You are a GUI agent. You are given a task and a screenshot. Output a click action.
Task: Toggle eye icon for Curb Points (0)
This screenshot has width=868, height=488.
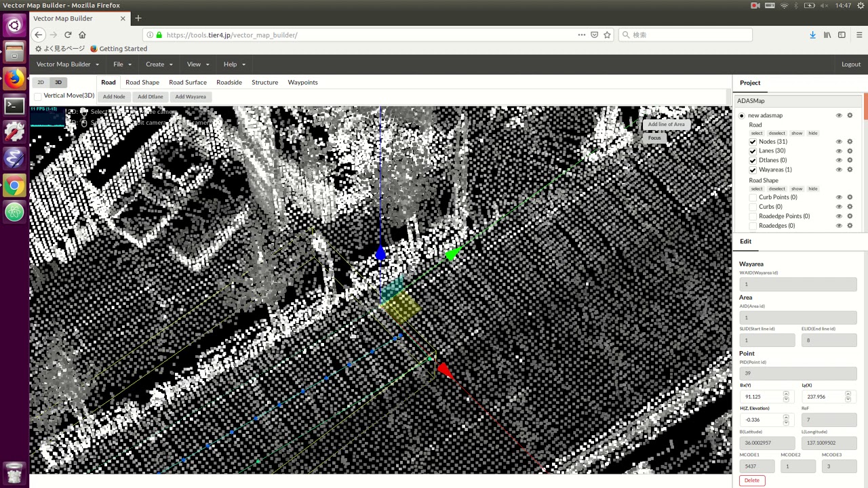(839, 197)
